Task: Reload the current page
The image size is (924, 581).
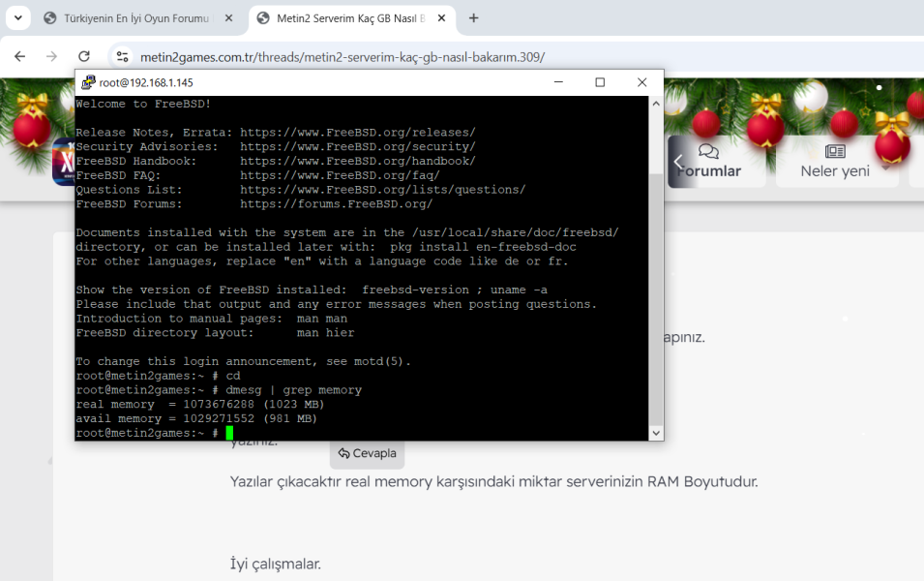Action: pos(84,57)
